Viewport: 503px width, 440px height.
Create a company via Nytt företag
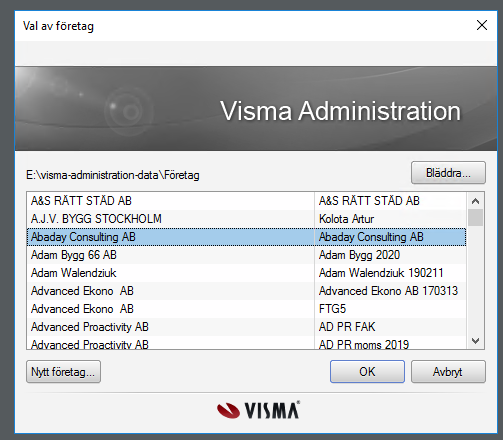tap(63, 371)
